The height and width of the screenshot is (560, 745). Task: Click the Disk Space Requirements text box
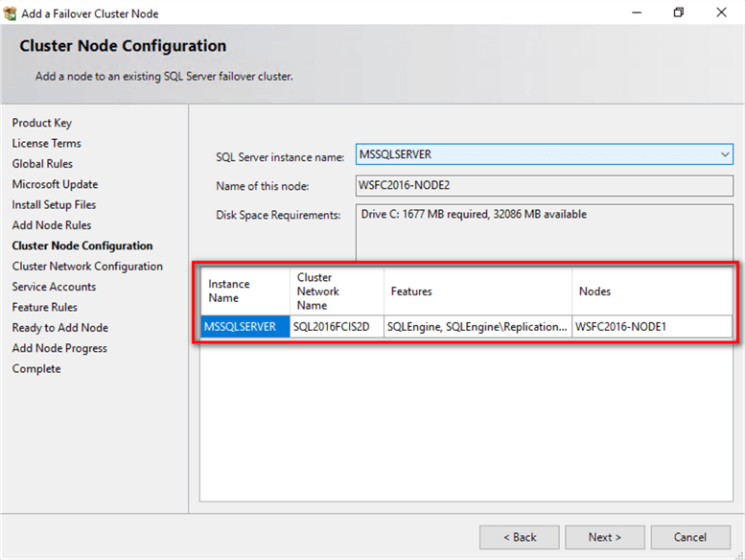click(x=544, y=232)
